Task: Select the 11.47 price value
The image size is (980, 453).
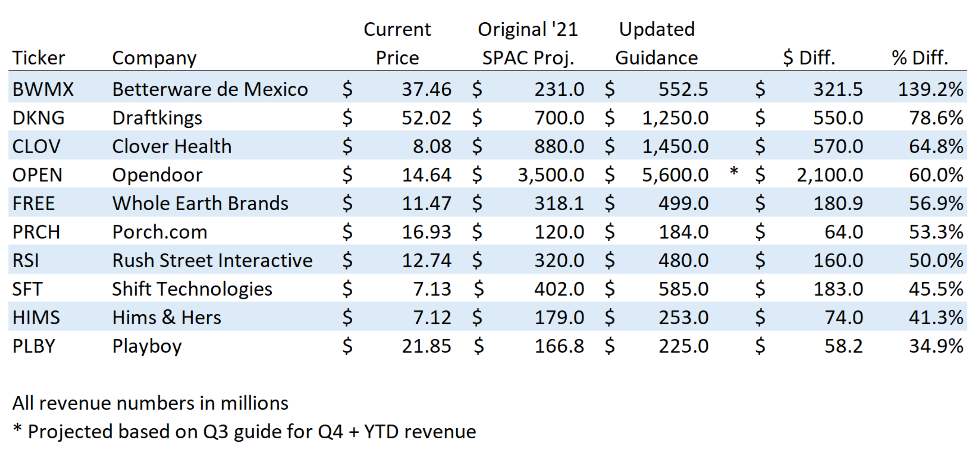Action: (427, 203)
